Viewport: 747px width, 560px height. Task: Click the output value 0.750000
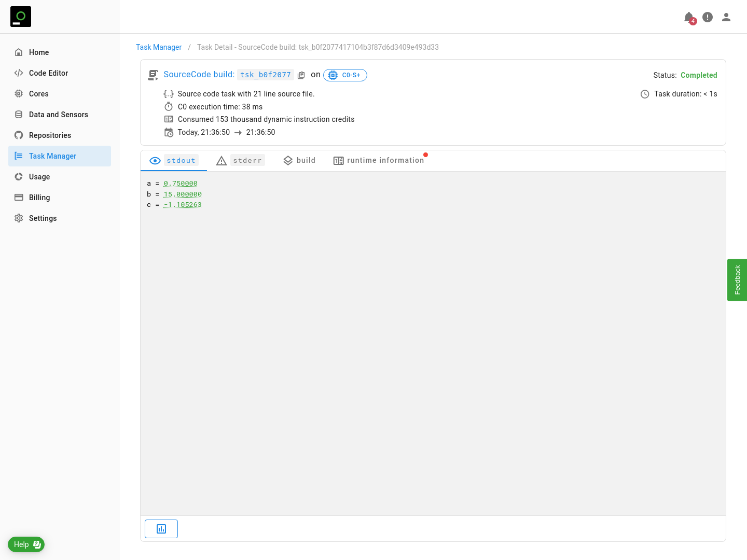[181, 184]
